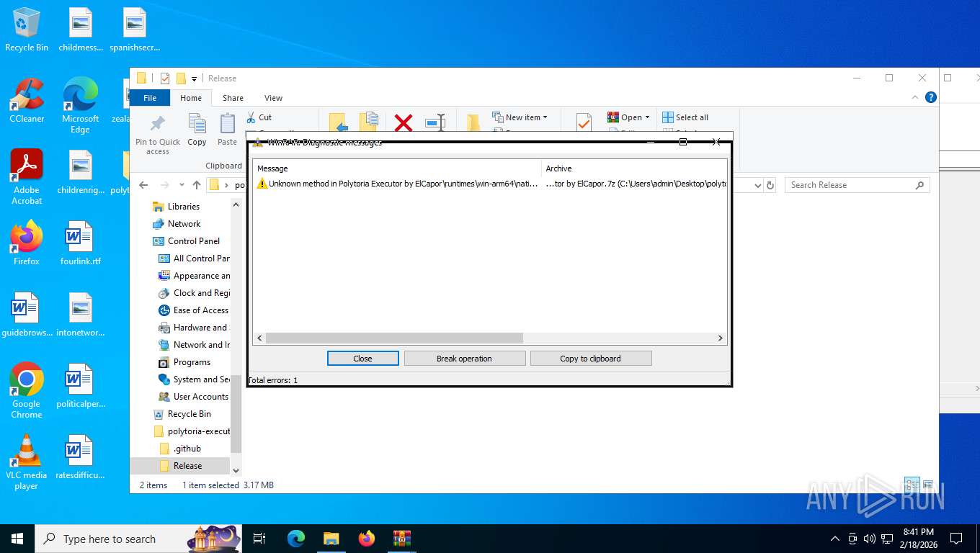Select Control Panel in navigation tree
This screenshot has width=980, height=553.
[193, 241]
